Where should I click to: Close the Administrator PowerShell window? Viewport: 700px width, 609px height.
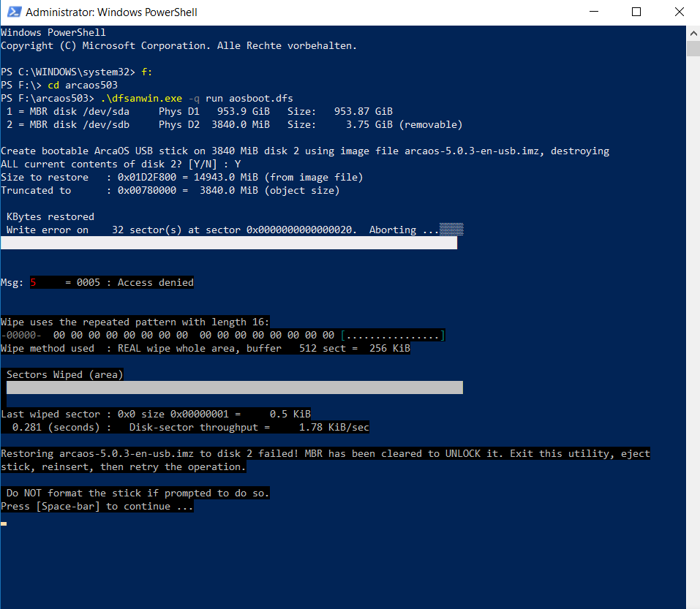click(x=679, y=12)
